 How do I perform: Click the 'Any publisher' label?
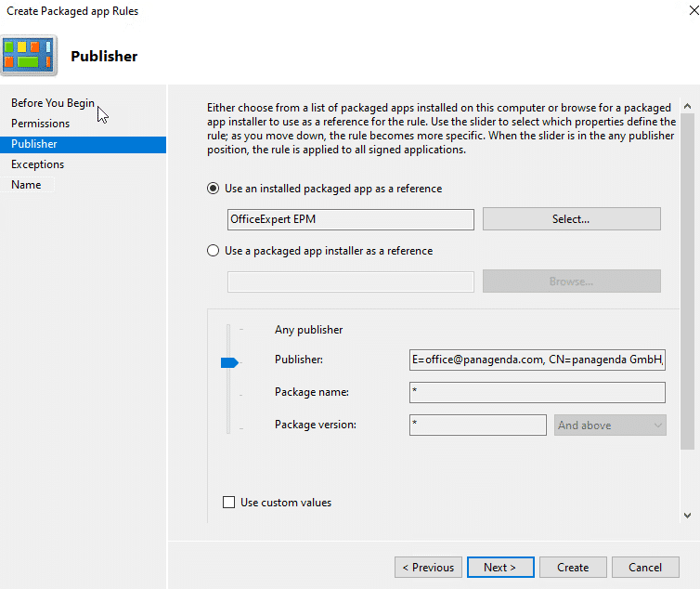(308, 330)
